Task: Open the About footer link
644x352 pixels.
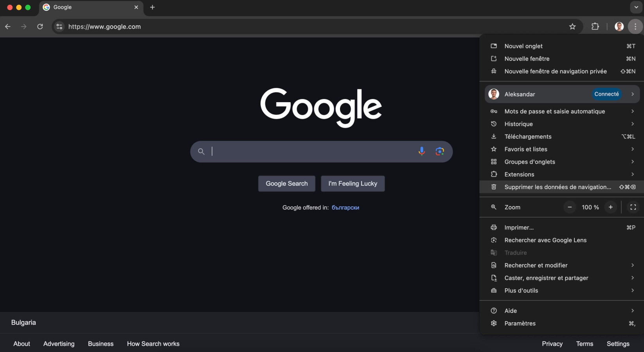Action: coord(22,344)
